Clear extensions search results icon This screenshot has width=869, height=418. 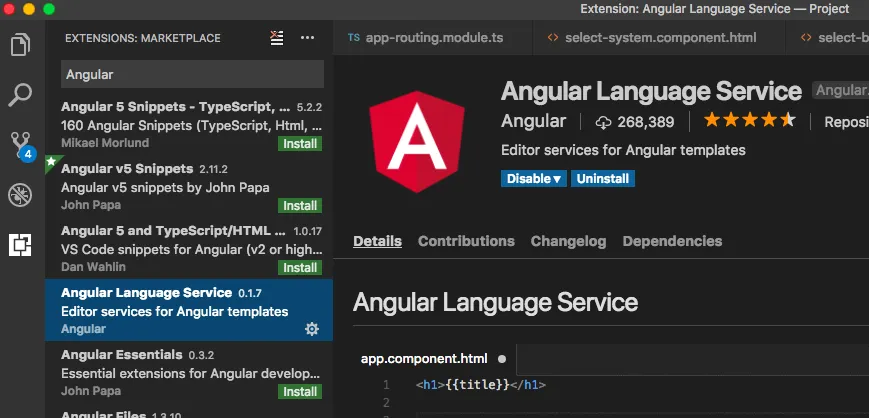click(x=277, y=38)
